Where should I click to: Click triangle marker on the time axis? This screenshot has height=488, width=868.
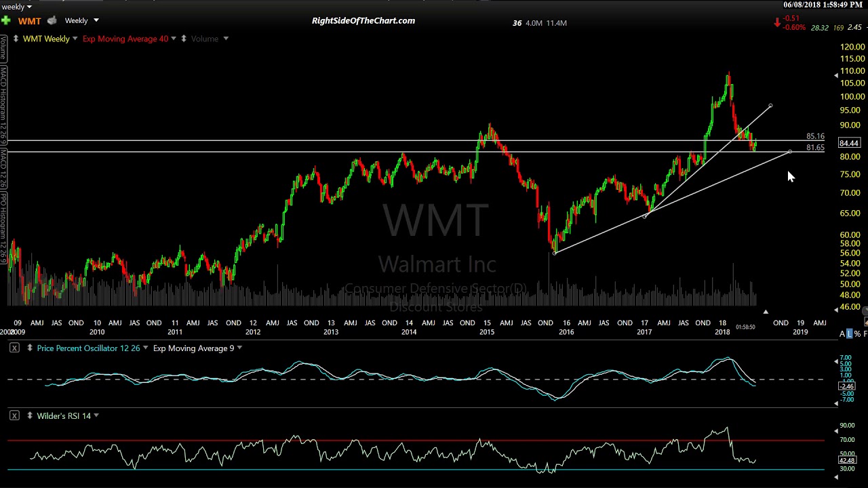pos(766,312)
